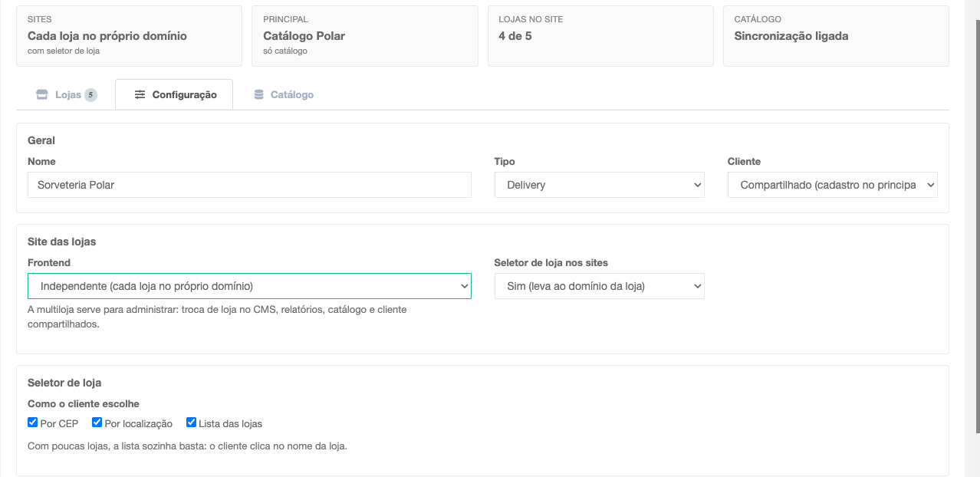Click the CATÁLOGO card Sincronização ligada
980x477 pixels.
click(x=836, y=36)
